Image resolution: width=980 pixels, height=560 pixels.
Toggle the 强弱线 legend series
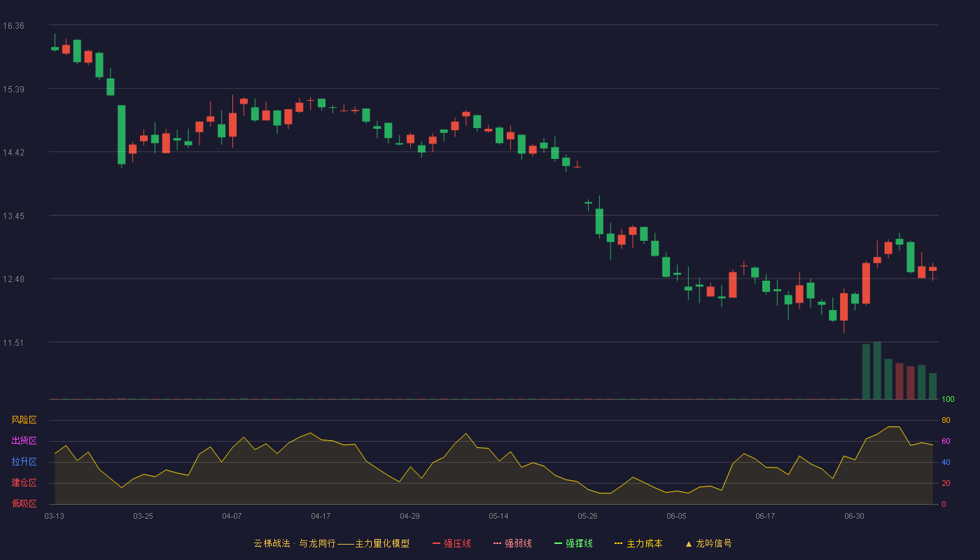[512, 543]
